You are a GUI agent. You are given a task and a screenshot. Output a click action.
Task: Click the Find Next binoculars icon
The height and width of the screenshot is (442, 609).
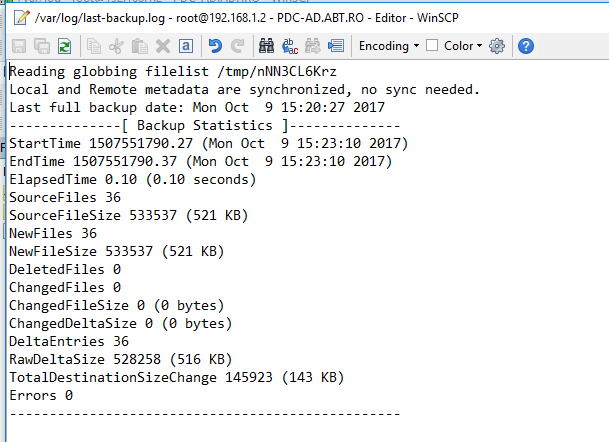[x=313, y=46]
